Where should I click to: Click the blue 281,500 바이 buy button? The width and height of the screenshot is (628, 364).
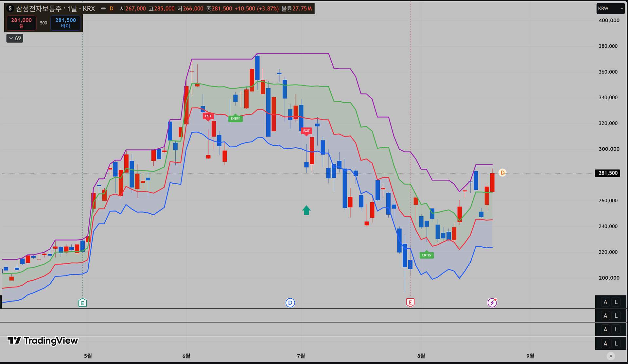coord(65,23)
